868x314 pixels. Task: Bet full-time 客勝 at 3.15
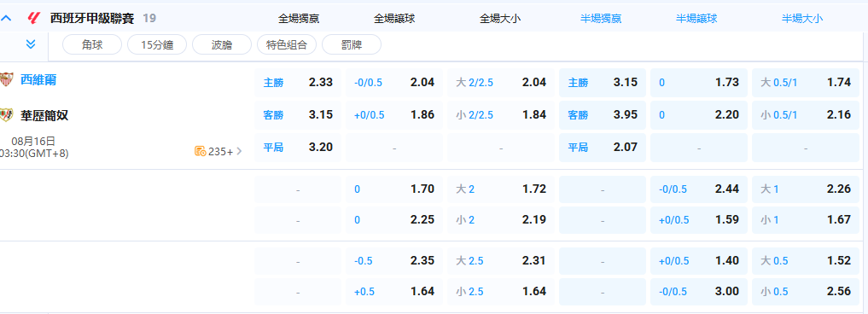pyautogui.click(x=298, y=115)
